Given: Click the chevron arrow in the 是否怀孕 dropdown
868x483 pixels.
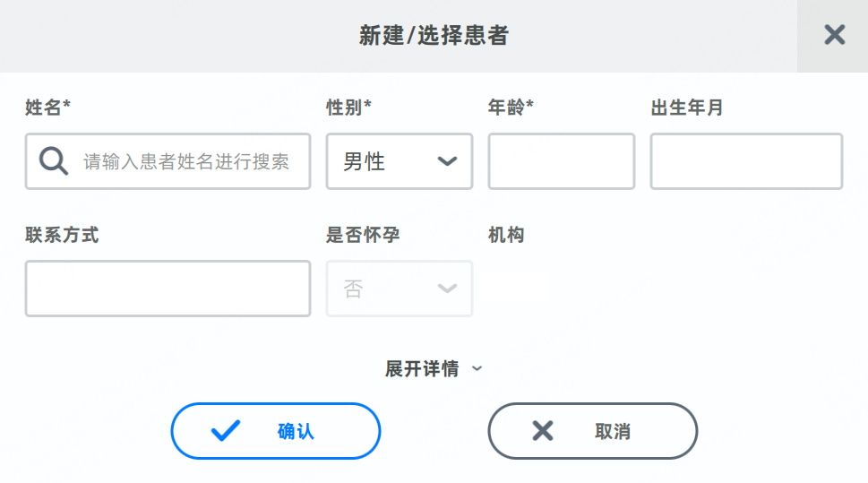Looking at the screenshot, I should tap(447, 289).
